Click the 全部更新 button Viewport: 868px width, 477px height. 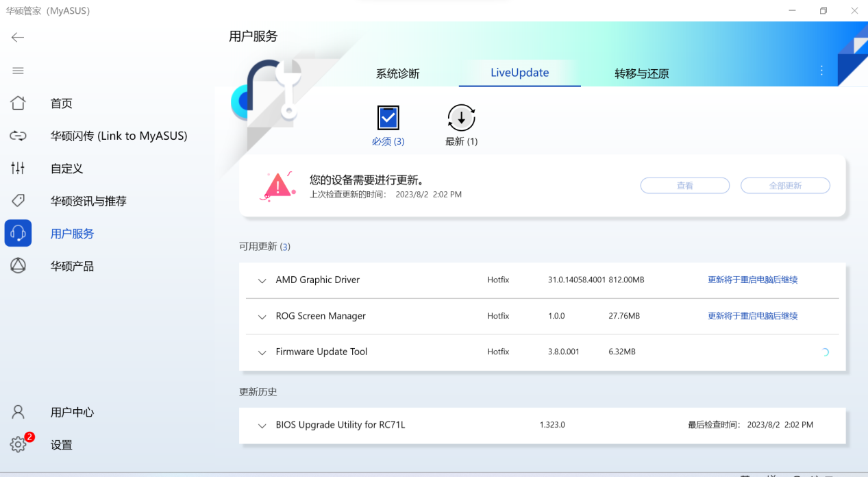click(x=784, y=185)
